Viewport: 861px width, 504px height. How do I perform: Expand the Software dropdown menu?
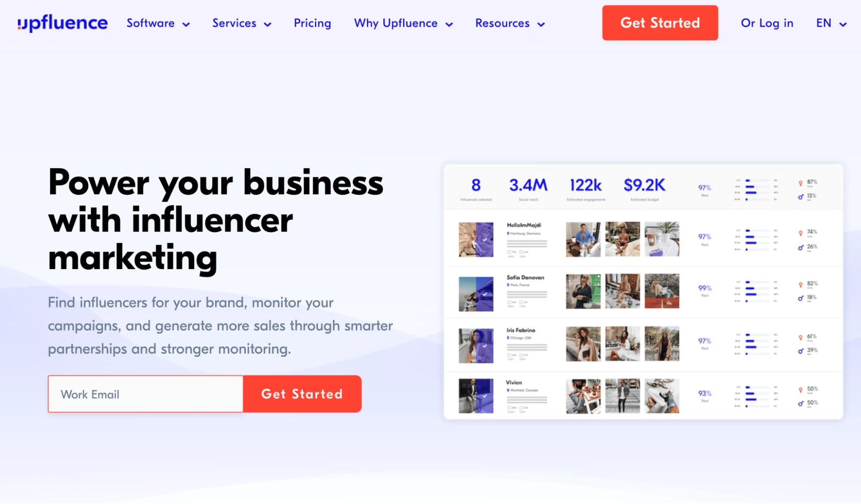[x=159, y=23]
